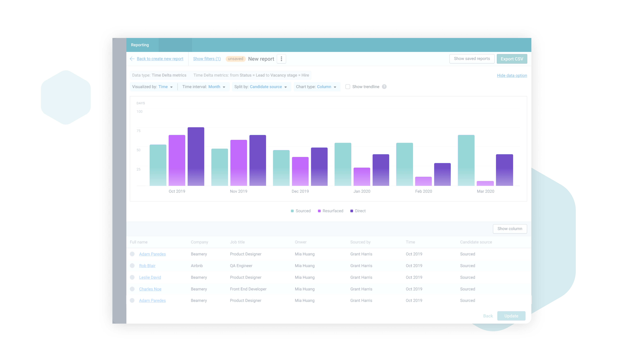Select Adam Paredes' row circle indicator

[x=132, y=254]
